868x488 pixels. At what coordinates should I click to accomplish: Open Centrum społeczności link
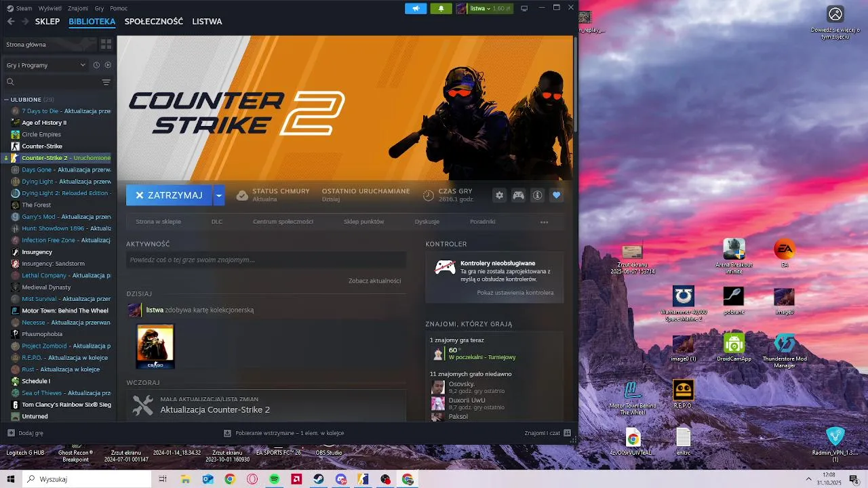click(283, 222)
